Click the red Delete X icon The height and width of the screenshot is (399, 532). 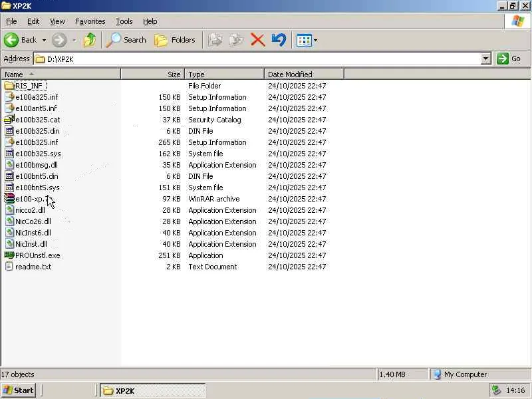coord(257,40)
